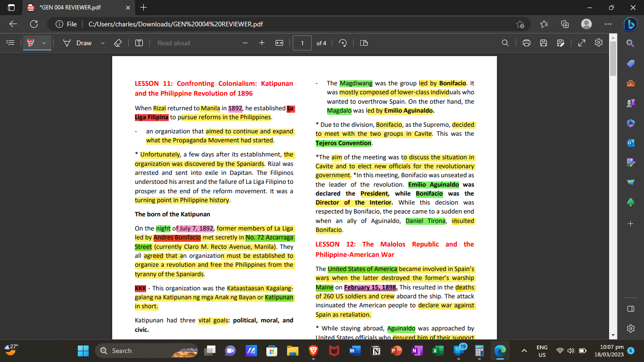This screenshot has width=644, height=362.
Task: Zoom in with the plus button
Action: click(x=262, y=43)
